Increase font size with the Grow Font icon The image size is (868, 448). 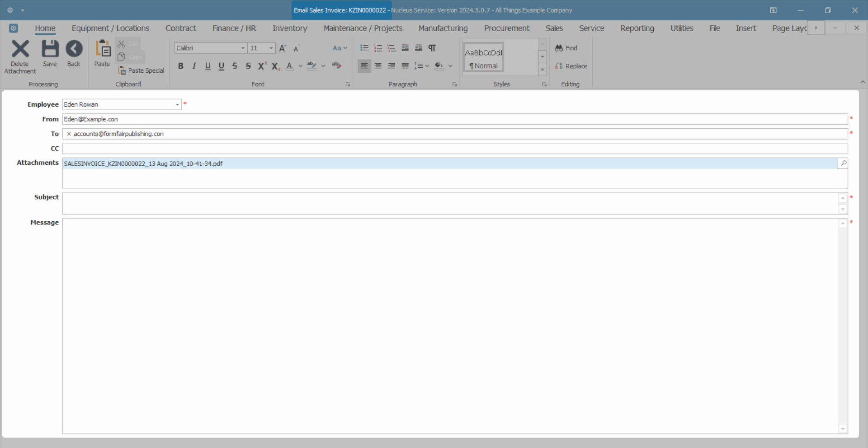(283, 48)
